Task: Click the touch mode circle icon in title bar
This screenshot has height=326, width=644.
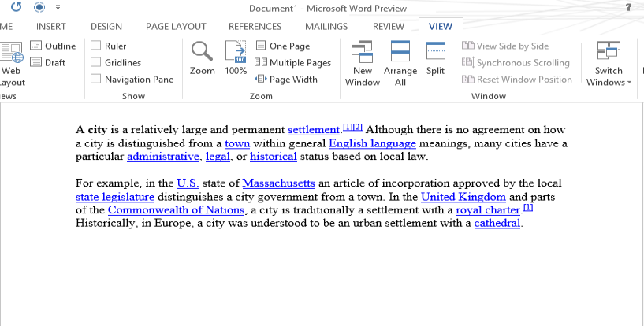Action: click(x=39, y=7)
